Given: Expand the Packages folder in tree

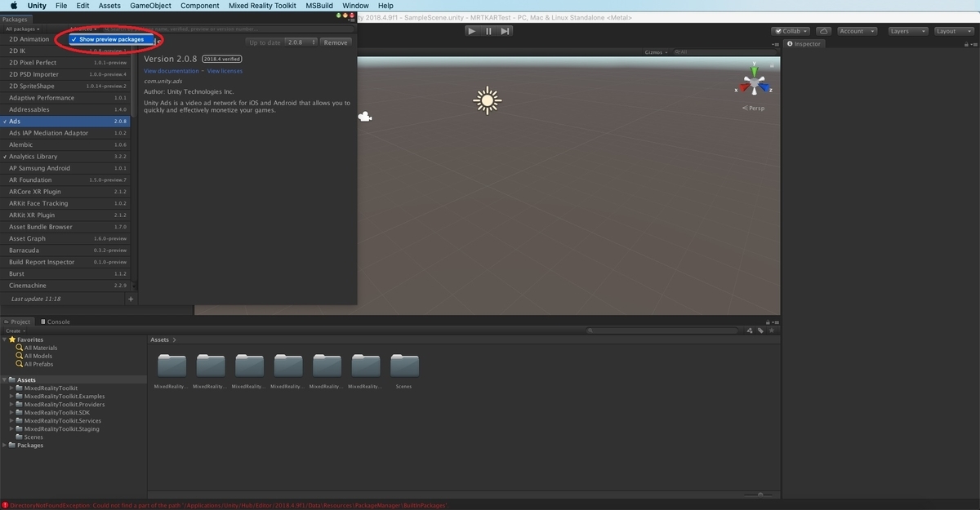Looking at the screenshot, I should click(4, 446).
